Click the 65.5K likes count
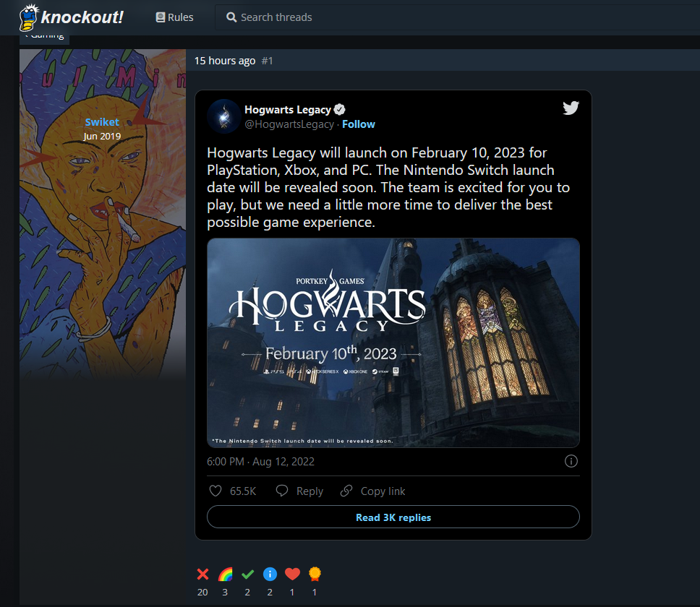This screenshot has height=607, width=700. [x=243, y=491]
